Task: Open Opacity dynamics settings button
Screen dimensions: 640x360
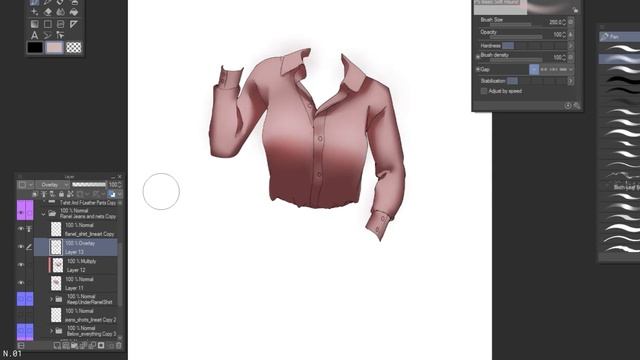Action: click(x=571, y=34)
